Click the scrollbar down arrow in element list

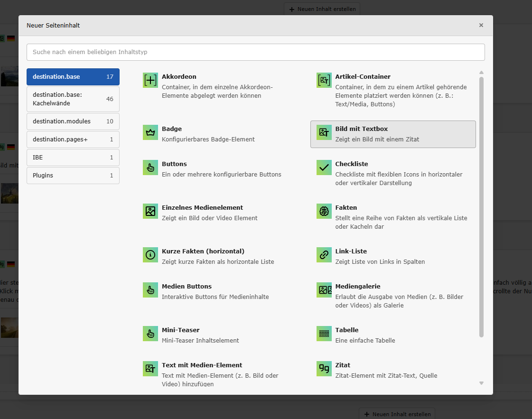click(x=481, y=383)
